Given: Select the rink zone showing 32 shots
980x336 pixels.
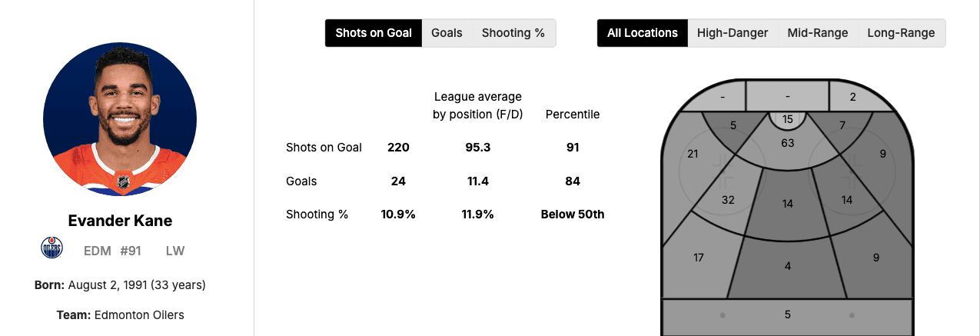Looking at the screenshot, I should click(x=728, y=200).
